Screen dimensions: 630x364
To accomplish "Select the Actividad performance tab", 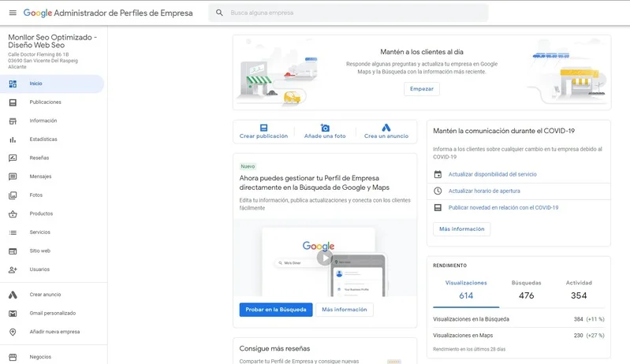I will [579, 289].
